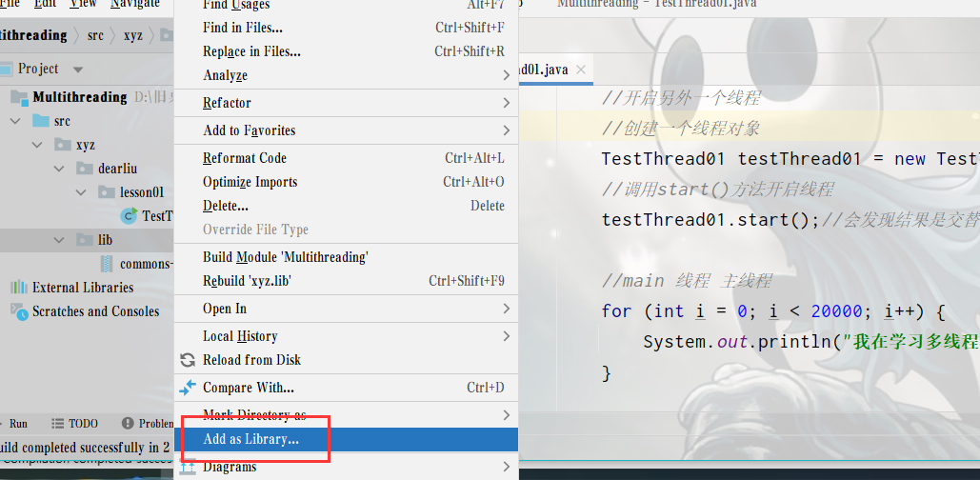Collapse the lesson01 package chevron
Image resolution: width=980 pixels, height=480 pixels.
(81, 192)
